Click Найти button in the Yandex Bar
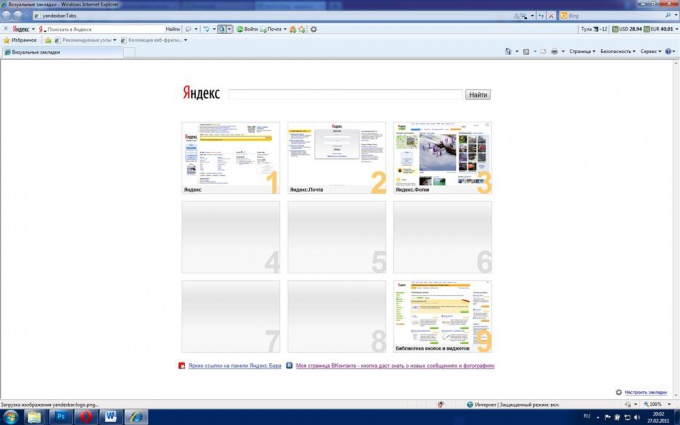Image resolution: width=680 pixels, height=425 pixels. [173, 29]
